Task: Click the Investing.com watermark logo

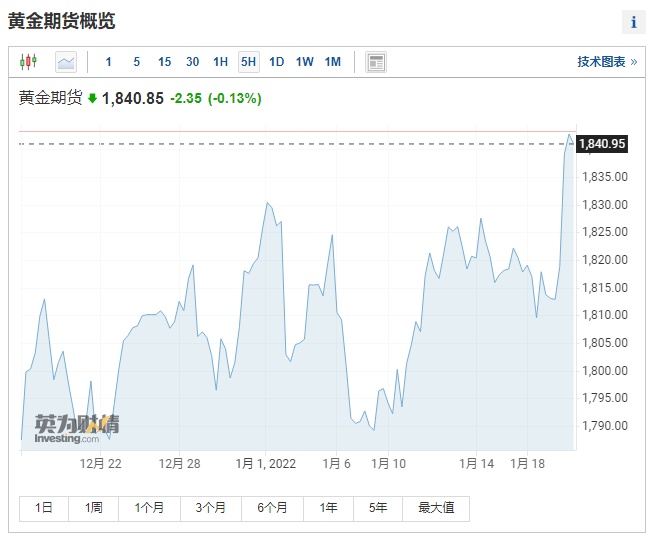Action: pyautogui.click(x=76, y=428)
